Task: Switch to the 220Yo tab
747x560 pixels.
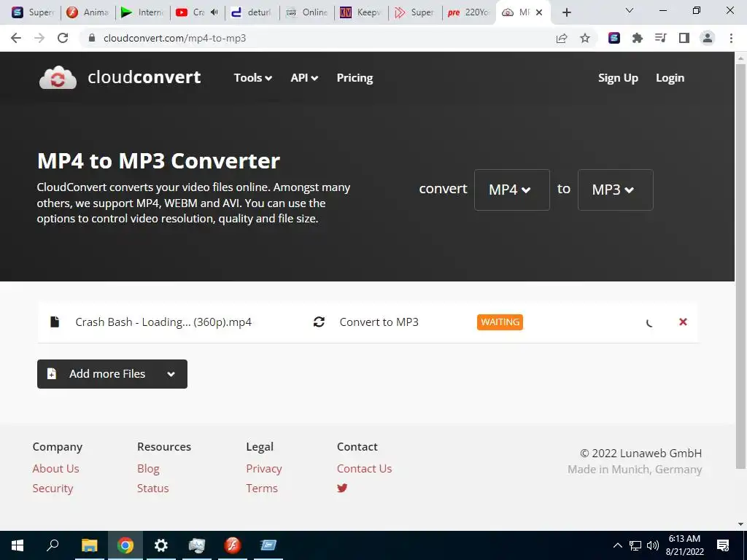Action: click(x=469, y=12)
